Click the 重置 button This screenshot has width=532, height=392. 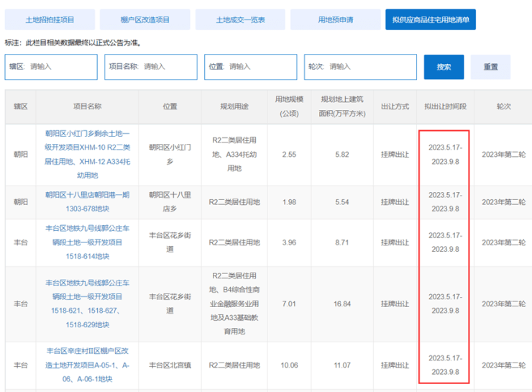[x=490, y=67]
